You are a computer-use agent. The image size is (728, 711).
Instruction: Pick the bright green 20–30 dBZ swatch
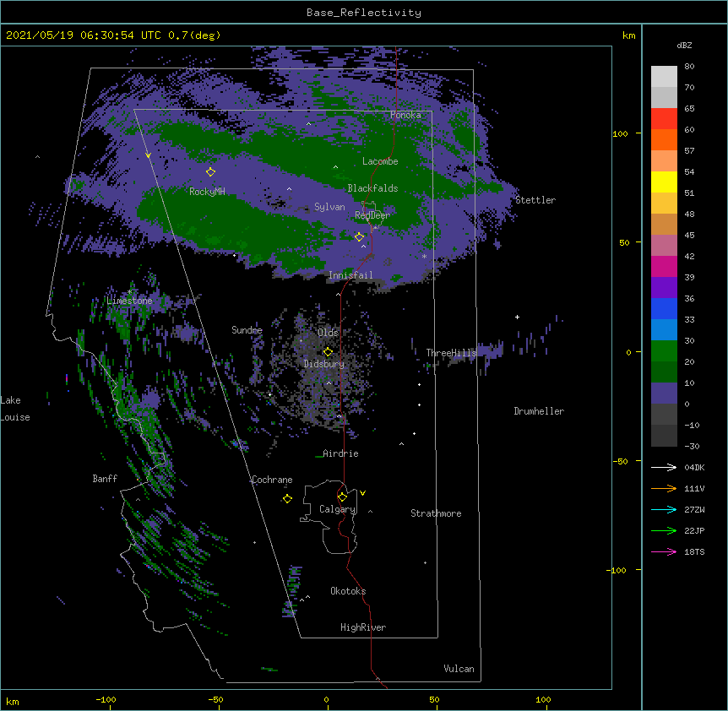pos(664,351)
